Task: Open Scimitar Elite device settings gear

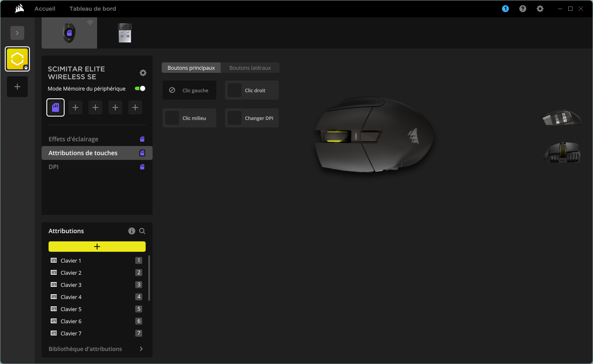Action: tap(143, 73)
